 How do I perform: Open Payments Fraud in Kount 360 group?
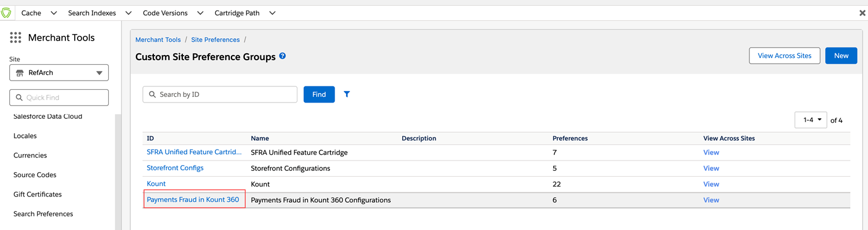tap(193, 200)
